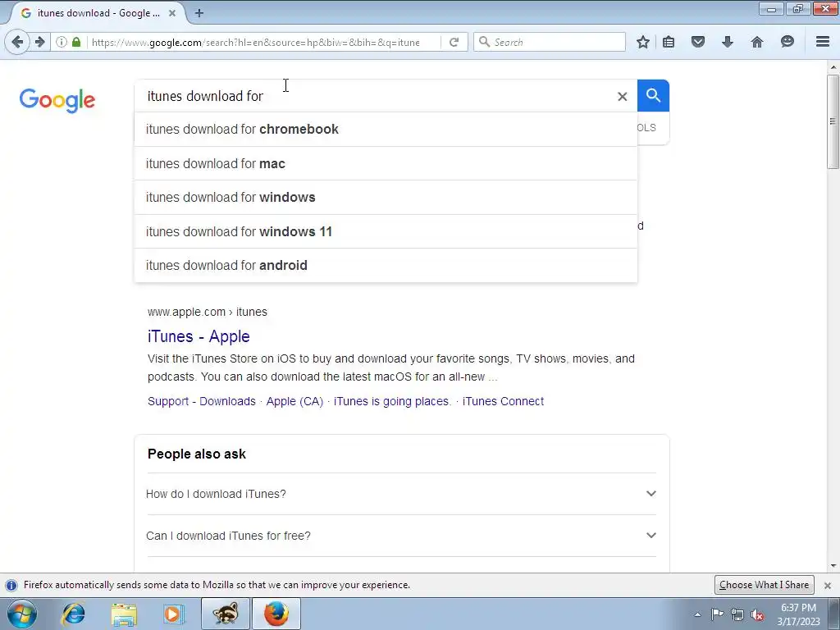Go forward with the forward arrow

[x=39, y=42]
